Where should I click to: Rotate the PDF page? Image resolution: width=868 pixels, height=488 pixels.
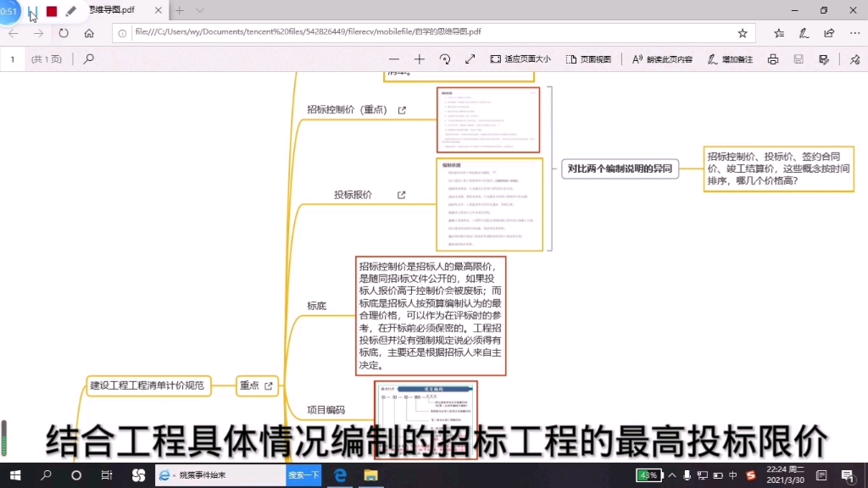(x=444, y=59)
